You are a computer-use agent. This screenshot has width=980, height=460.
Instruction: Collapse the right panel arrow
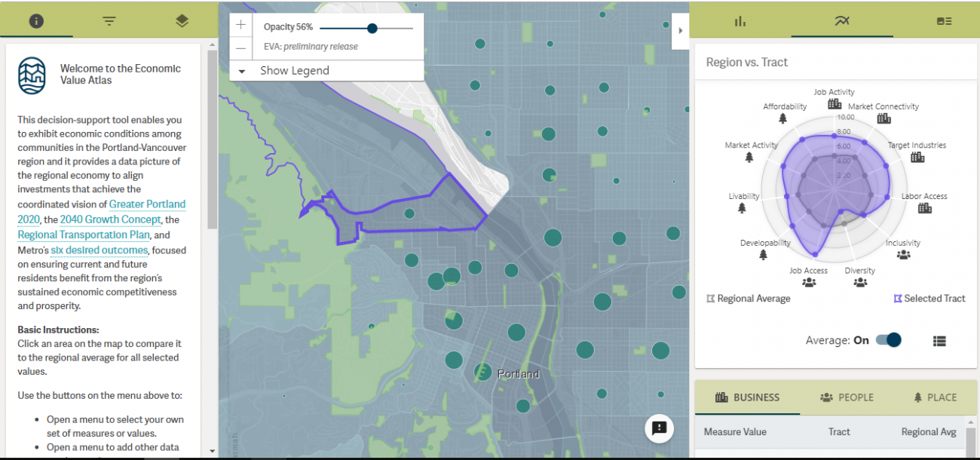[680, 31]
